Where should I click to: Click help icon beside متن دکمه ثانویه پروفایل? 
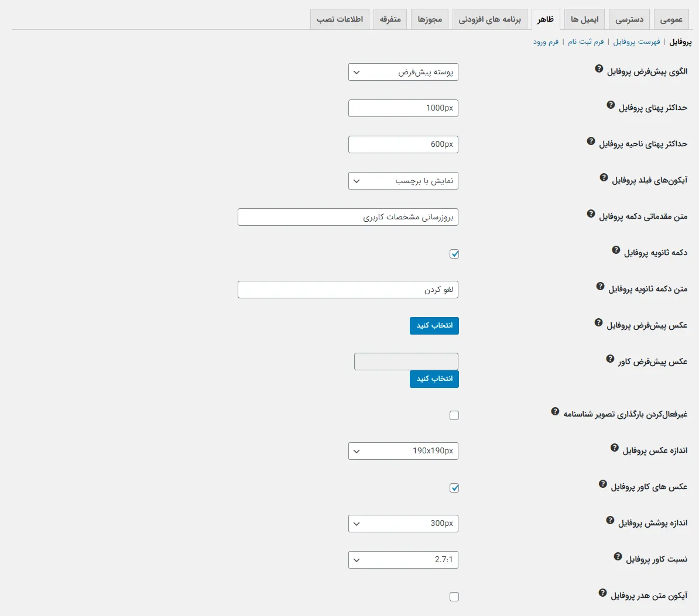[600, 286]
